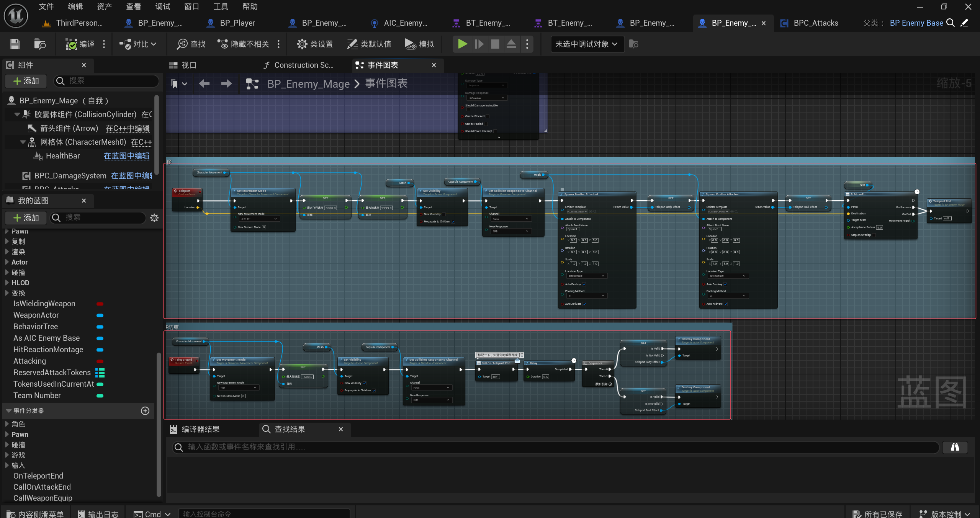
Task: Click the IsWieldingWeapon red boolean pill
Action: click(x=100, y=304)
